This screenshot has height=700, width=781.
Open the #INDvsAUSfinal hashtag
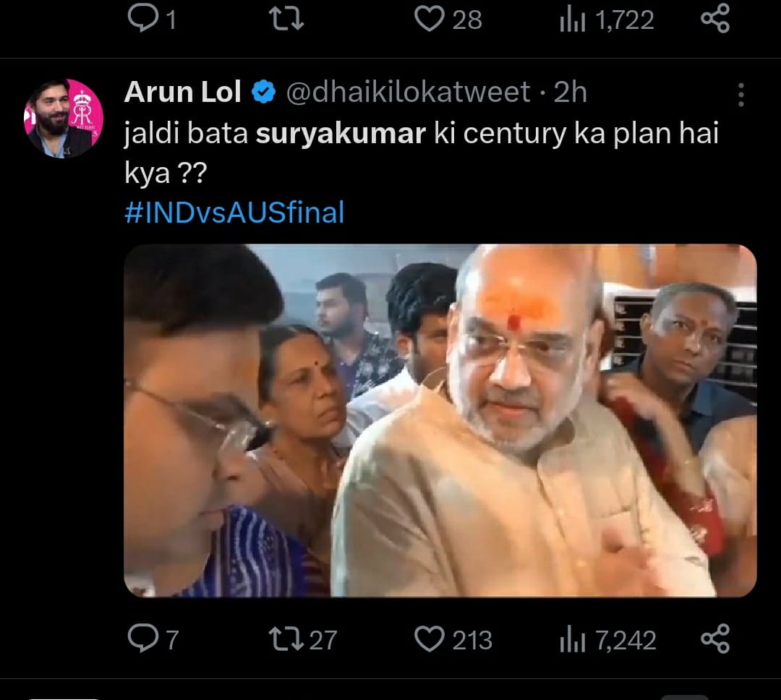point(234,213)
